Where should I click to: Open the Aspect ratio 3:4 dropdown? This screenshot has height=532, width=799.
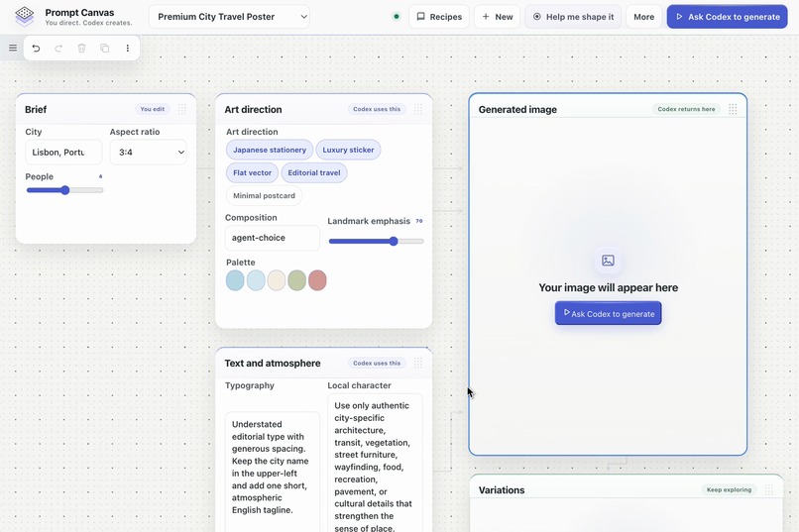149,153
